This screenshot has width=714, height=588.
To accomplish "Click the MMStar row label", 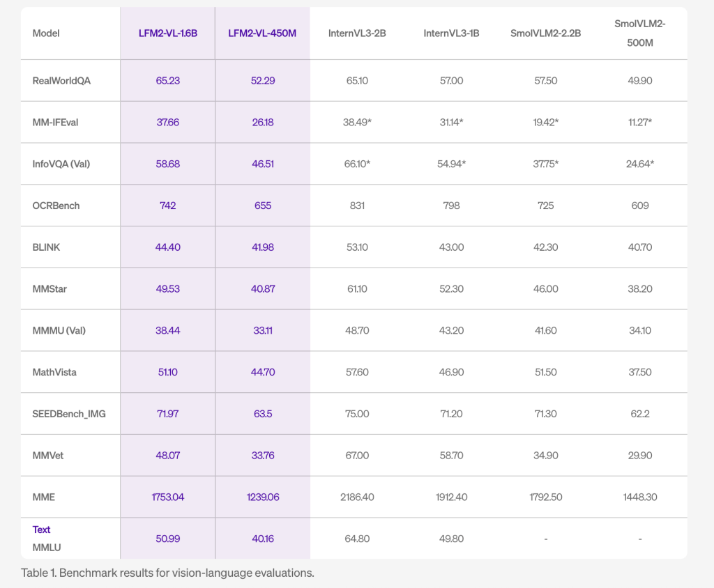I will click(50, 289).
